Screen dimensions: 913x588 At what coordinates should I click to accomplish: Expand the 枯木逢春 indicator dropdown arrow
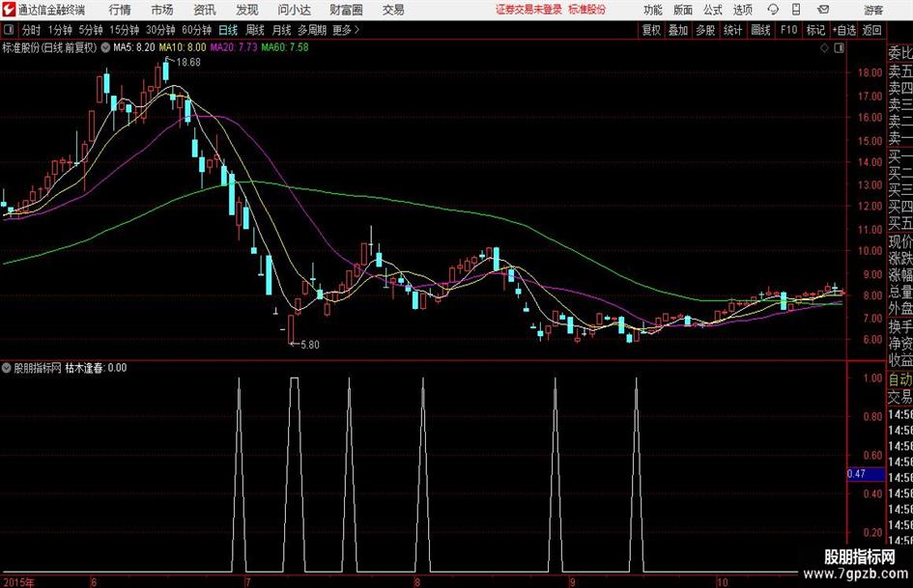pyautogui.click(x=7, y=368)
